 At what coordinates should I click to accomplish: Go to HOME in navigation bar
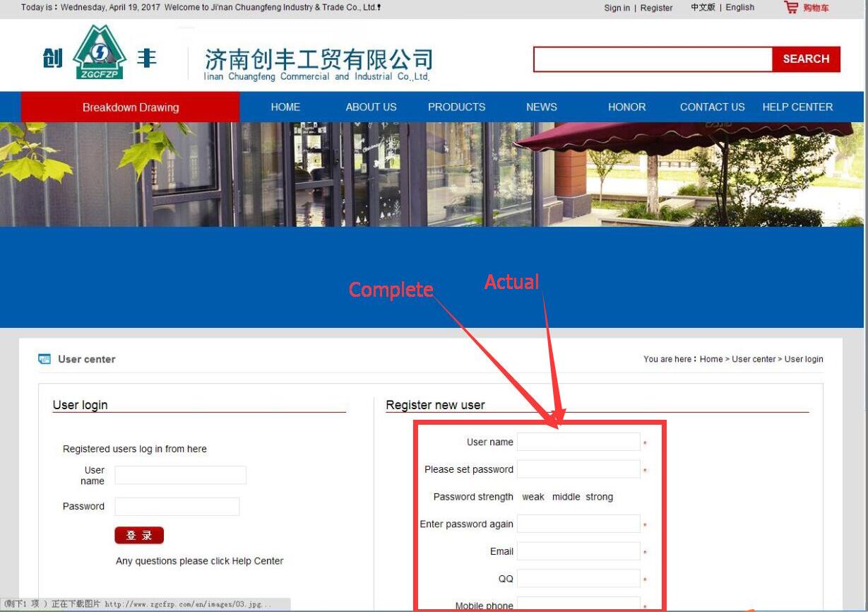[285, 107]
